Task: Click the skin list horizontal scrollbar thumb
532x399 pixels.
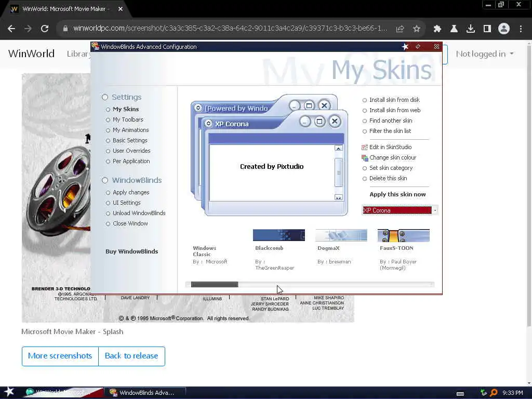Action: click(x=215, y=285)
